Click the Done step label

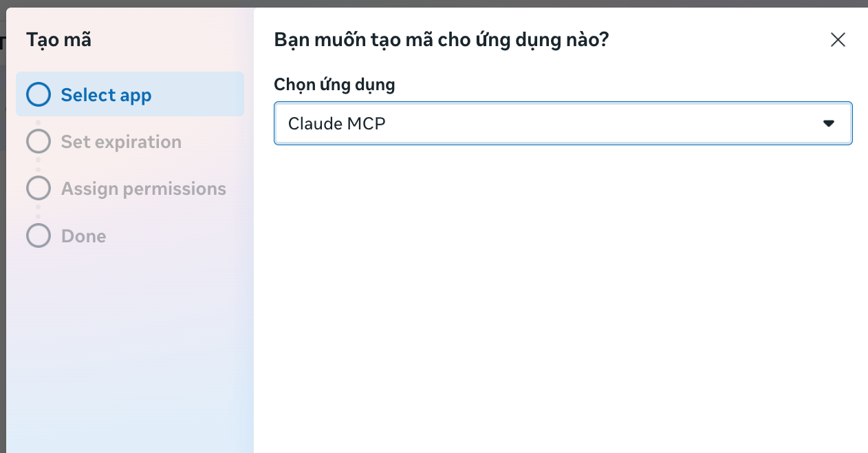coord(83,235)
